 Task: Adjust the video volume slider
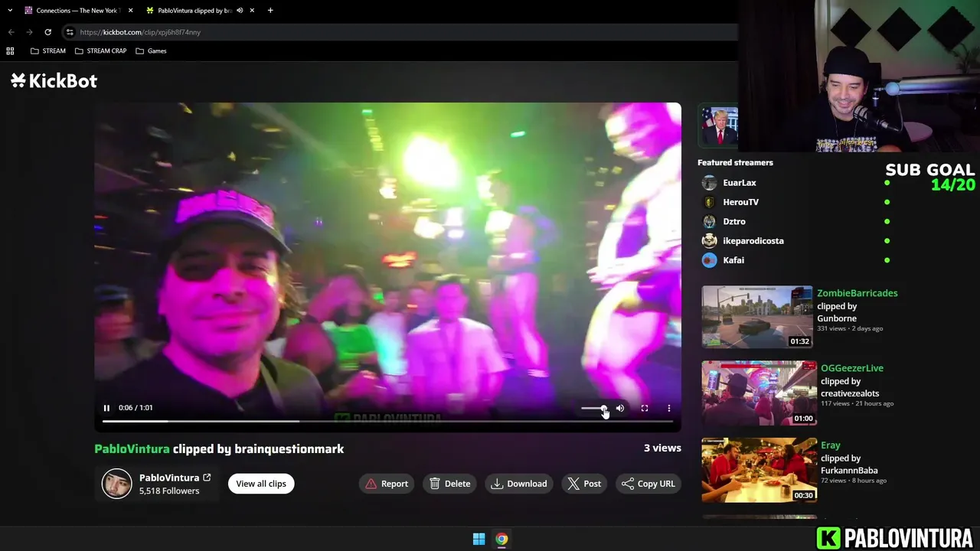coord(594,408)
